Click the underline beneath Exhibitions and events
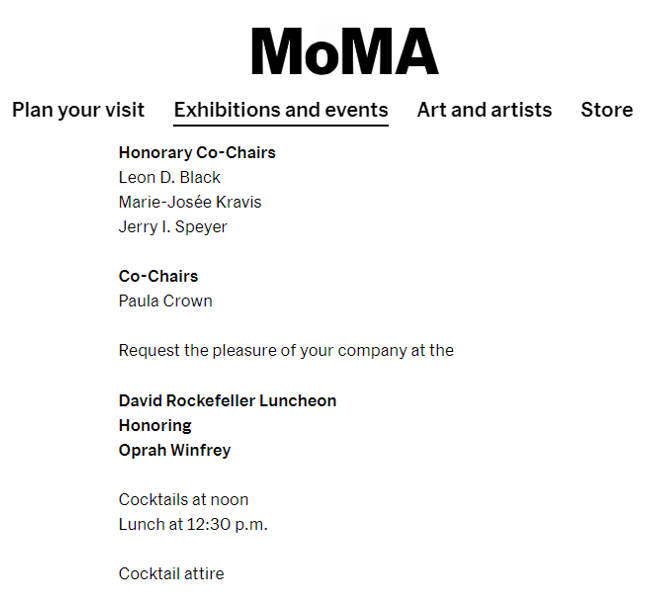 tap(281, 125)
